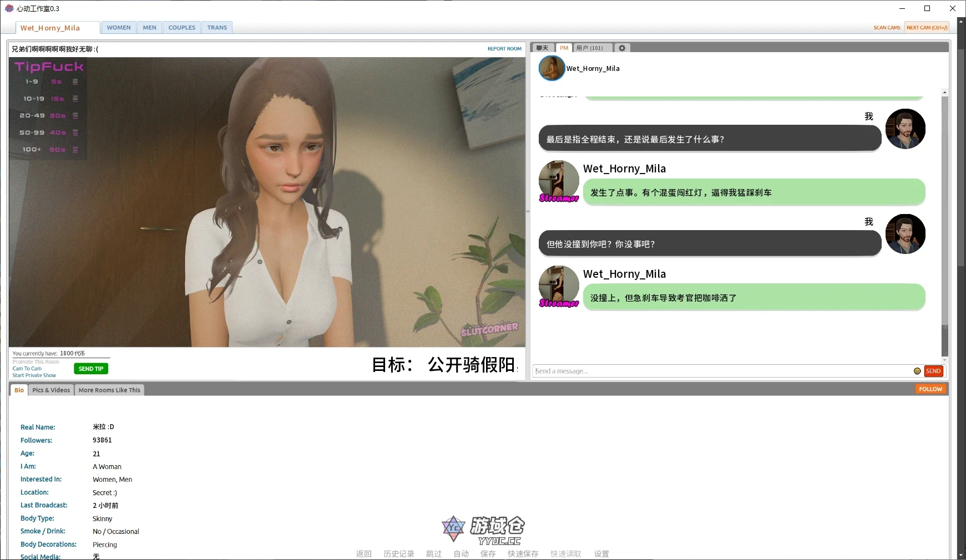Select the WOMEN category tab
This screenshot has width=966, height=560.
[119, 28]
